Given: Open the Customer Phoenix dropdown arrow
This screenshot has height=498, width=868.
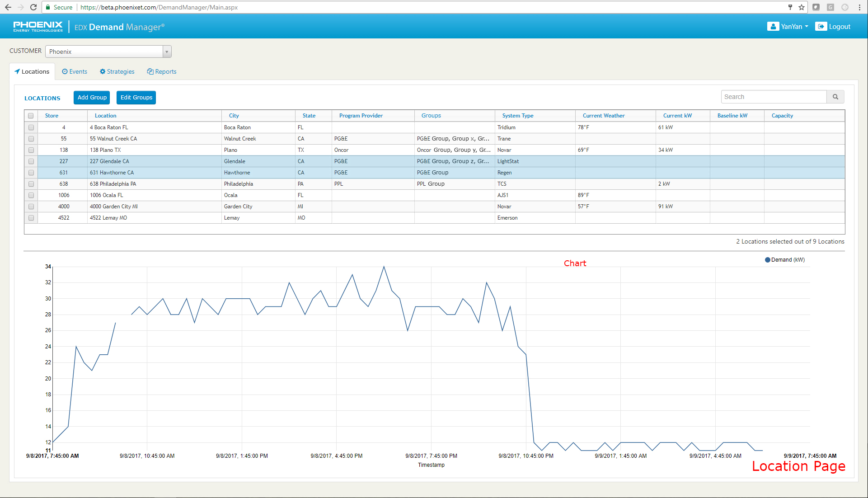Looking at the screenshot, I should 167,52.
